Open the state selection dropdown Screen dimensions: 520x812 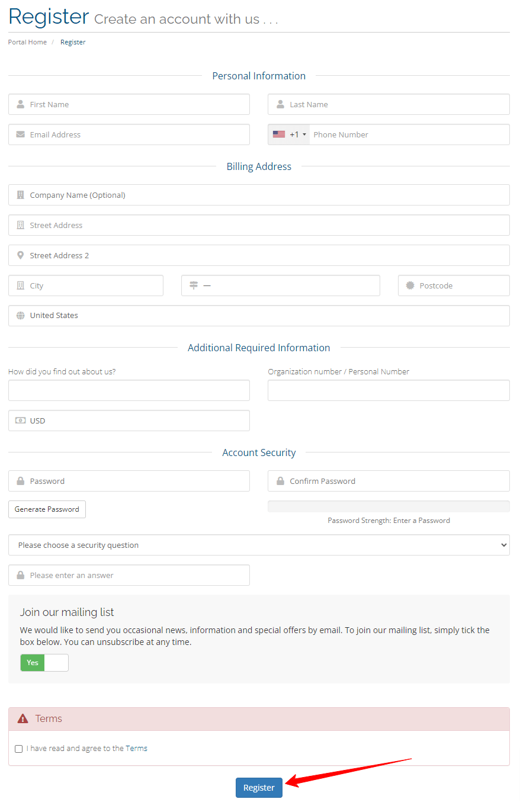280,285
